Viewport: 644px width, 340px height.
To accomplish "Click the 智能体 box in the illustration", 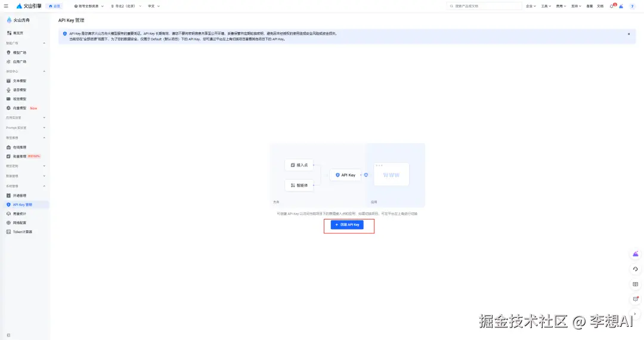I will (299, 185).
